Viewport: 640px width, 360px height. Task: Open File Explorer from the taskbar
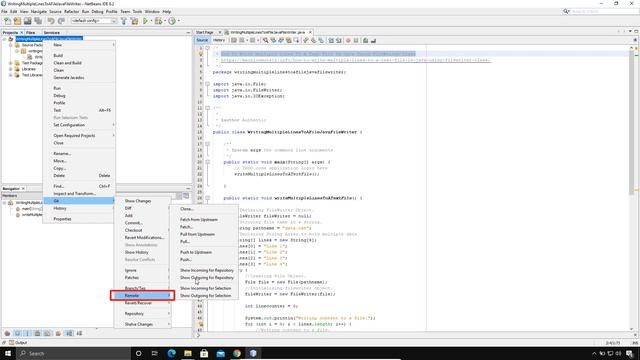point(188,353)
